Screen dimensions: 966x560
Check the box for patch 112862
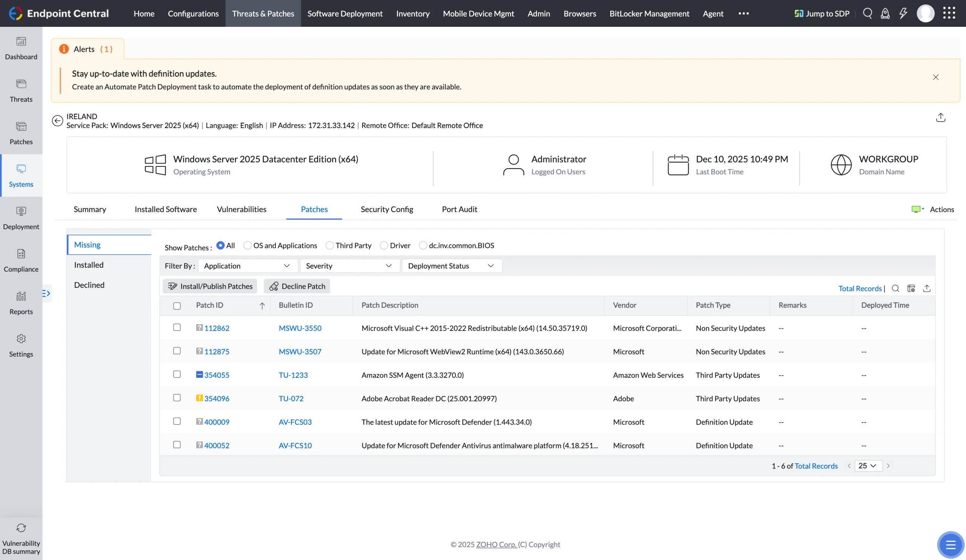pos(177,327)
